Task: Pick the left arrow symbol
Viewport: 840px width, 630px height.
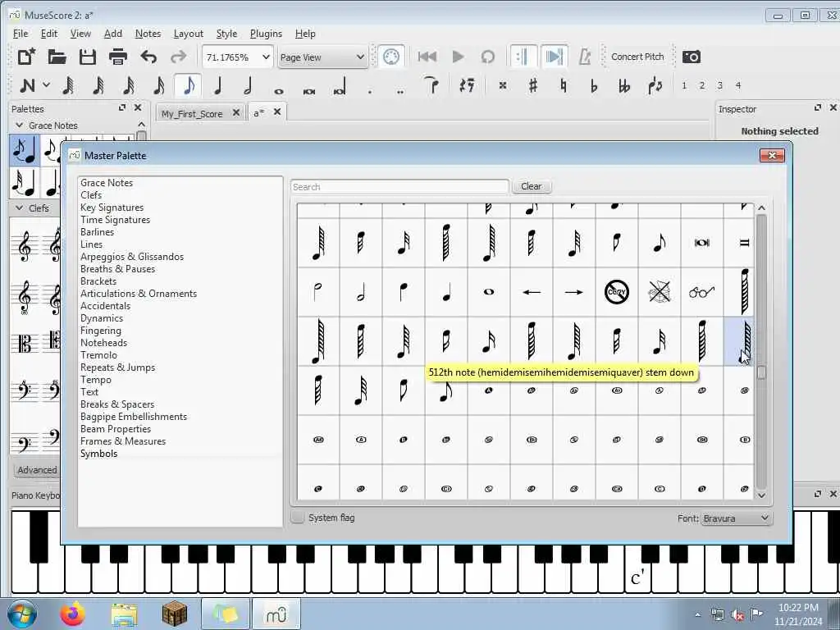Action: click(x=532, y=292)
